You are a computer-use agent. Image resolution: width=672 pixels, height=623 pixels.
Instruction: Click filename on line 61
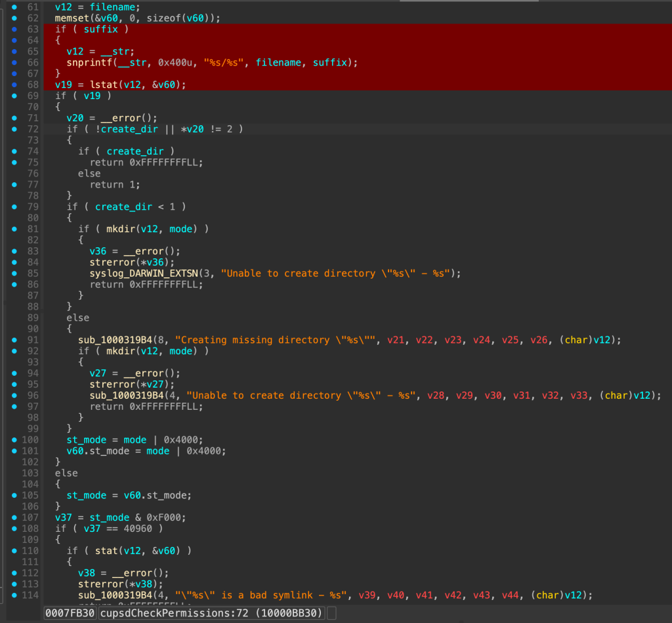coord(112,7)
